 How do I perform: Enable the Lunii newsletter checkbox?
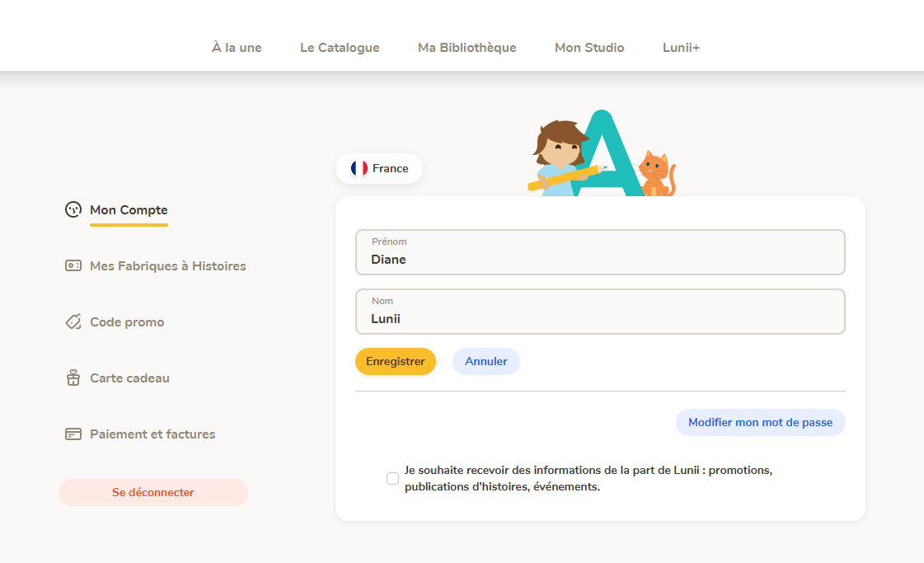[392, 478]
